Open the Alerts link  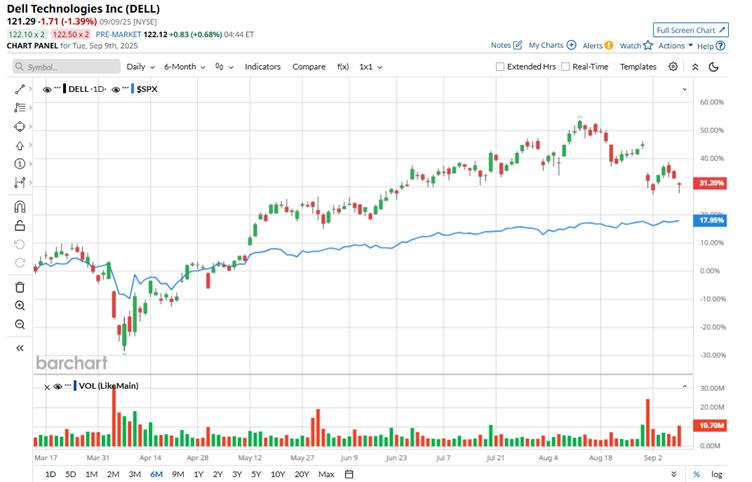(598, 46)
